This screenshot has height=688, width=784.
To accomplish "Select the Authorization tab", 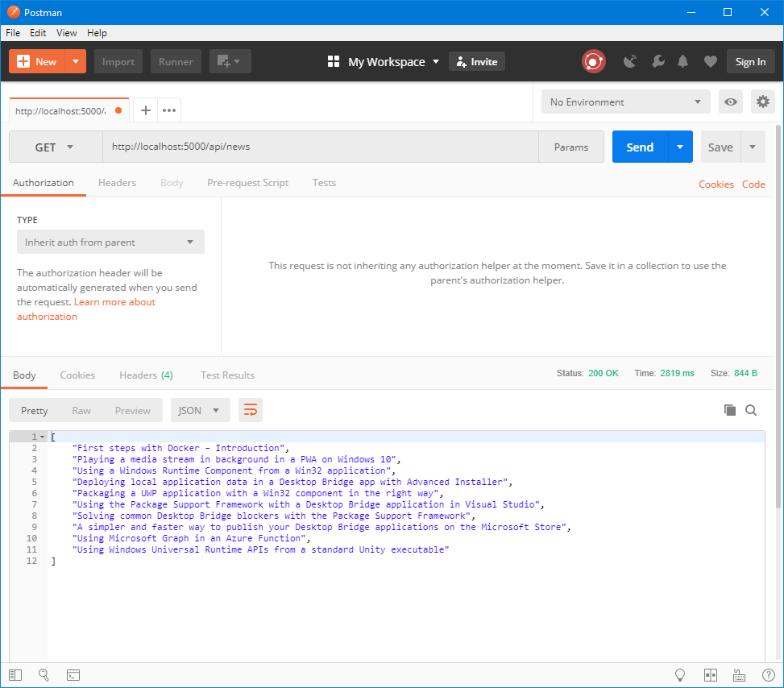I will pyautogui.click(x=44, y=183).
